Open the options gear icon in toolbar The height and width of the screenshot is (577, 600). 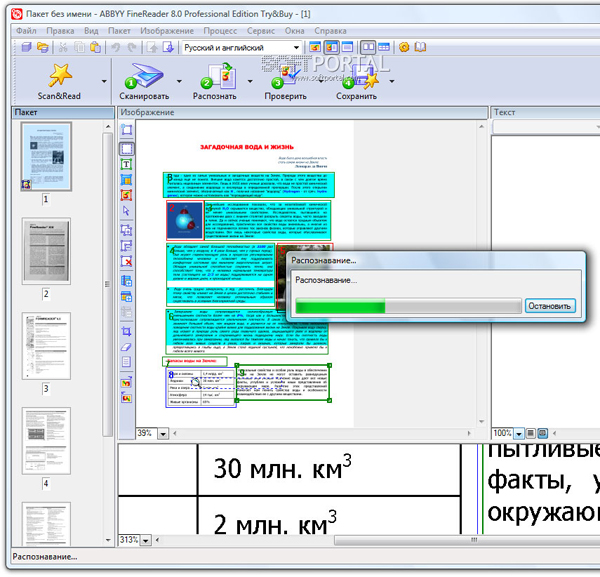[404, 47]
